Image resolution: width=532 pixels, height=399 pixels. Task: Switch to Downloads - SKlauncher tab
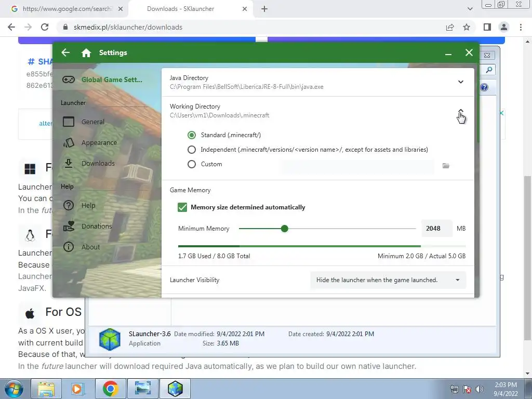pyautogui.click(x=190, y=9)
